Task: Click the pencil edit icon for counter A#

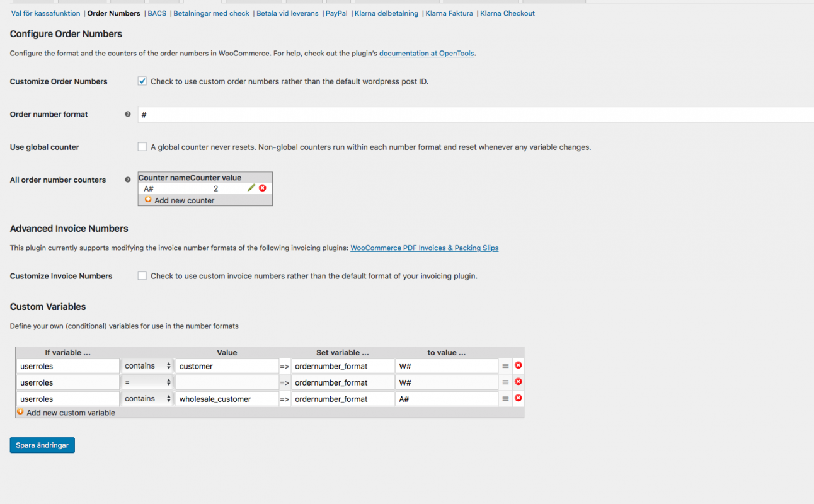Action: tap(251, 188)
